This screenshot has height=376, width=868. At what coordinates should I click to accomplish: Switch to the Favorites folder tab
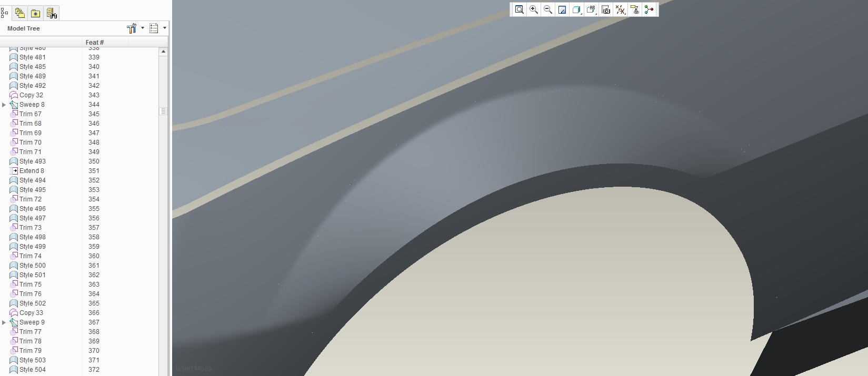(x=35, y=13)
